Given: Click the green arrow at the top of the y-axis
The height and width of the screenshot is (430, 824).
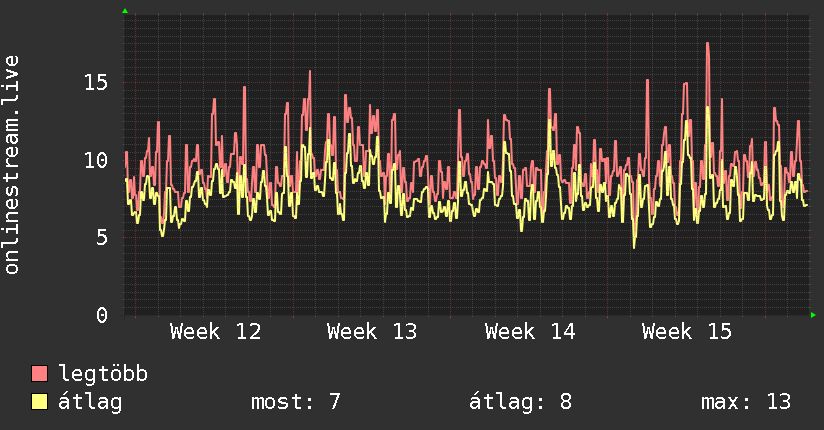Looking at the screenshot, I should click(x=125, y=11).
